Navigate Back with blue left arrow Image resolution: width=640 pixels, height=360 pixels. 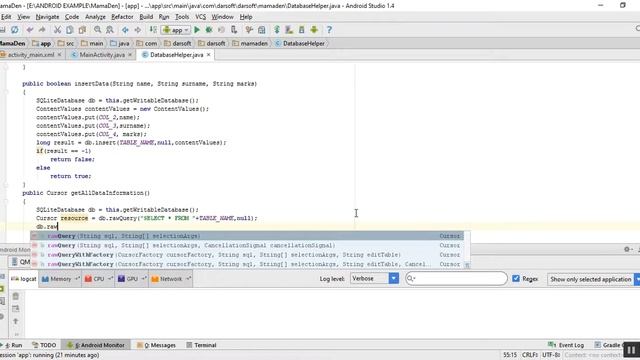point(125,30)
